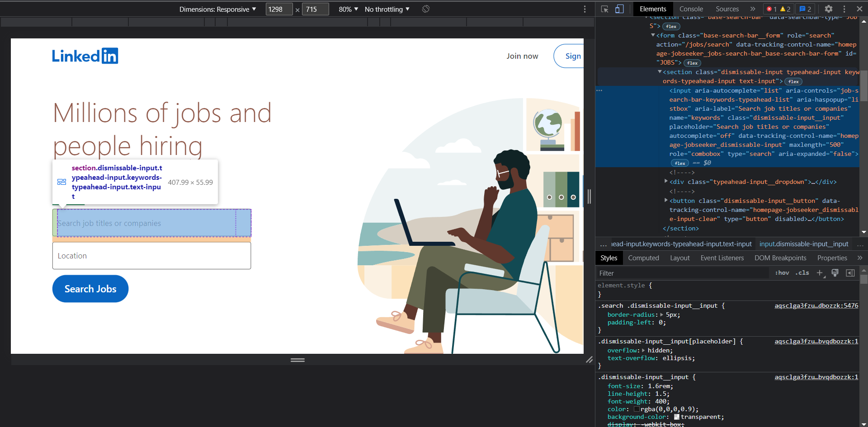This screenshot has height=427, width=868.
Task: Open the No throttling dropdown
Action: point(387,9)
